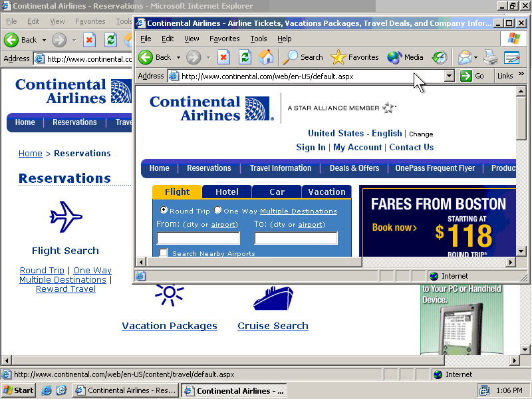Open Deals & Offers navigation item
The image size is (532, 399).
(354, 168)
